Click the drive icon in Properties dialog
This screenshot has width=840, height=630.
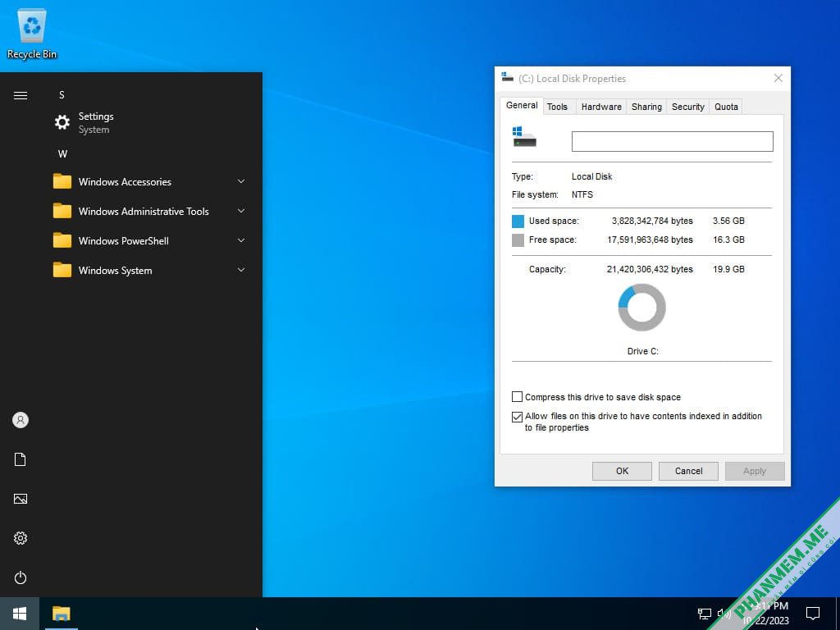coord(524,137)
